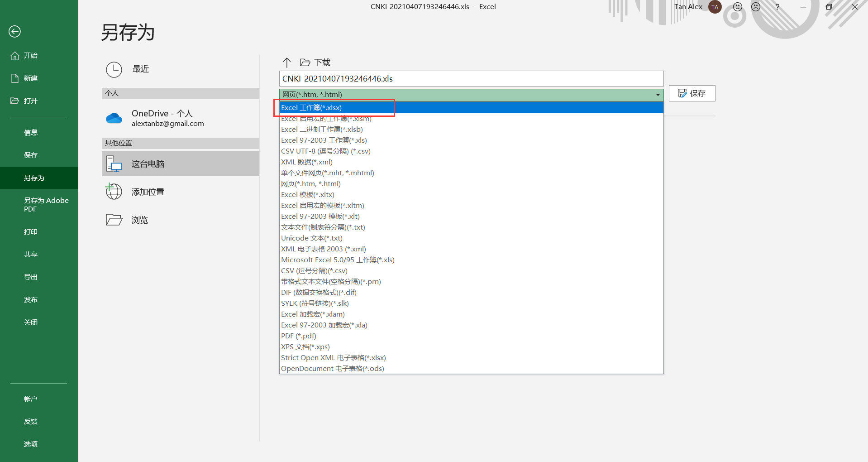
Task: Choose 网页(*.htm, *.html) in list
Action: pos(471,184)
